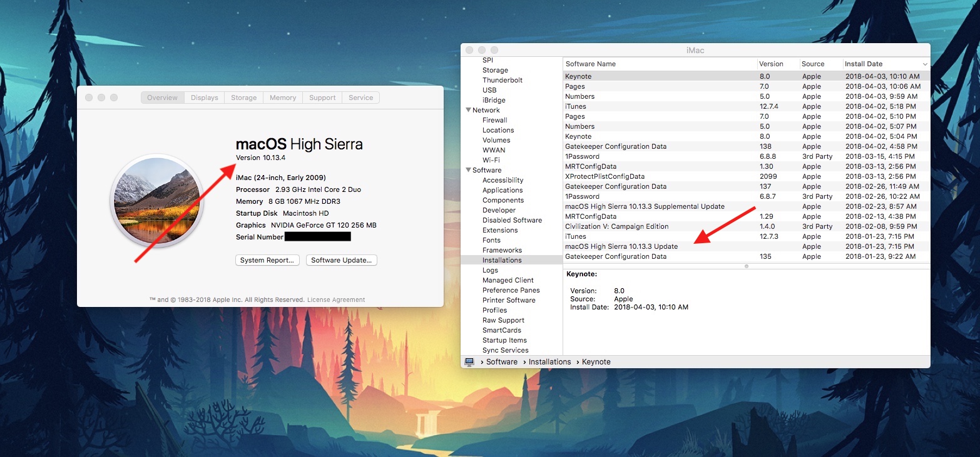Click the System Report button
Image resolution: width=980 pixels, height=457 pixels.
pyautogui.click(x=268, y=260)
